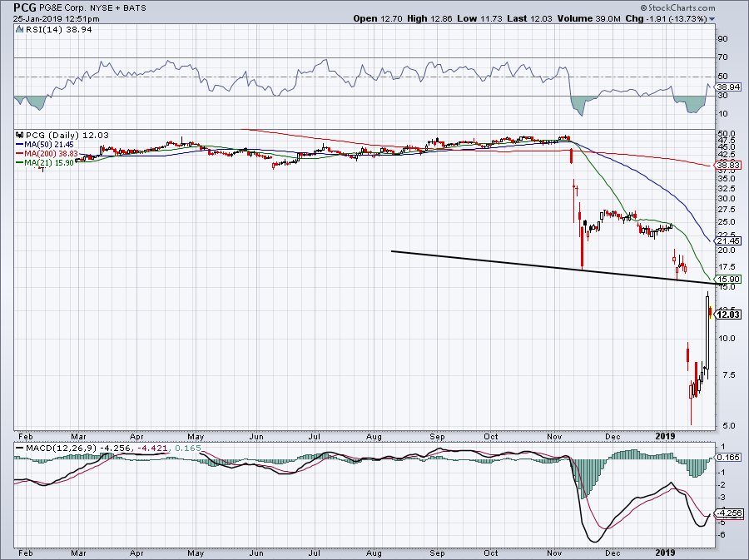Viewport: 749px width, 560px height.
Task: Click the RSI axis label 70
Action: (722, 57)
